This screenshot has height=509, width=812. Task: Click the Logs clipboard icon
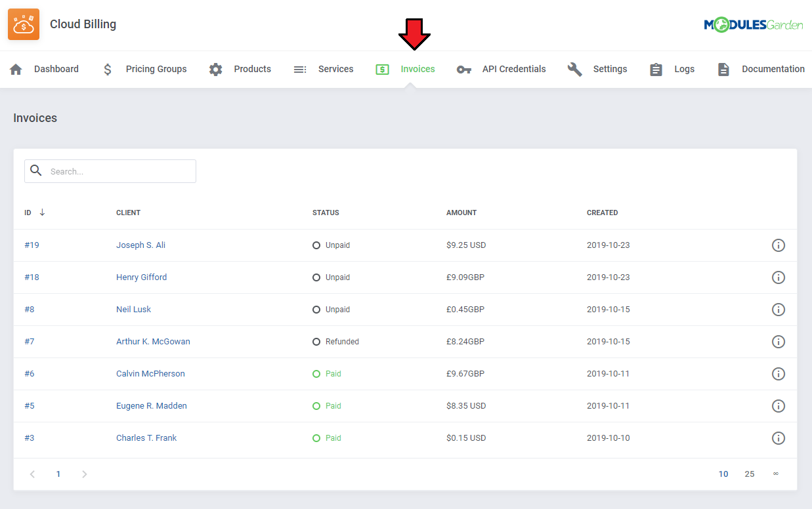[656, 70]
